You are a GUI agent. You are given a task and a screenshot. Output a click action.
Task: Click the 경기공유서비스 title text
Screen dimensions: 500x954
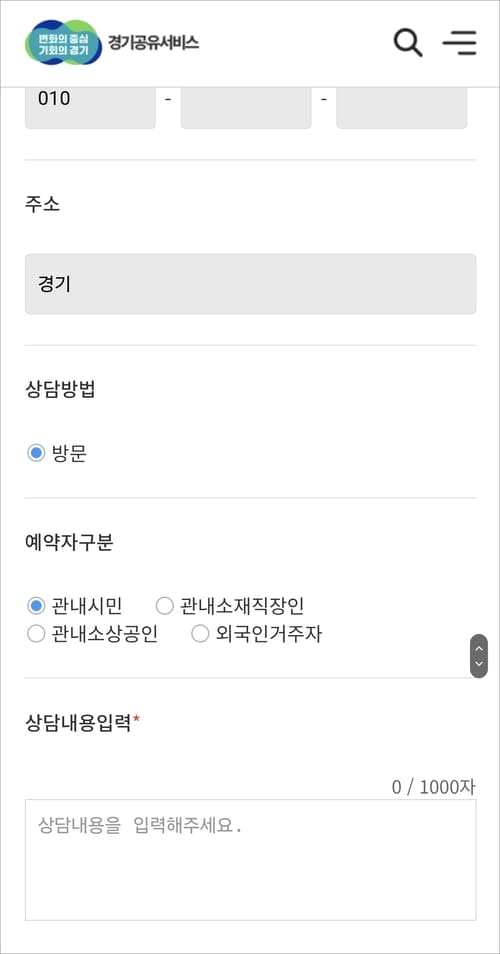click(153, 43)
